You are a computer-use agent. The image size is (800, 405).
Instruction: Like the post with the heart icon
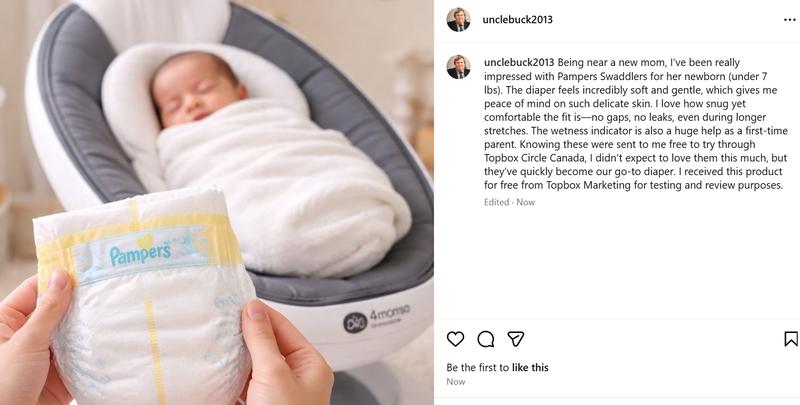(455, 339)
